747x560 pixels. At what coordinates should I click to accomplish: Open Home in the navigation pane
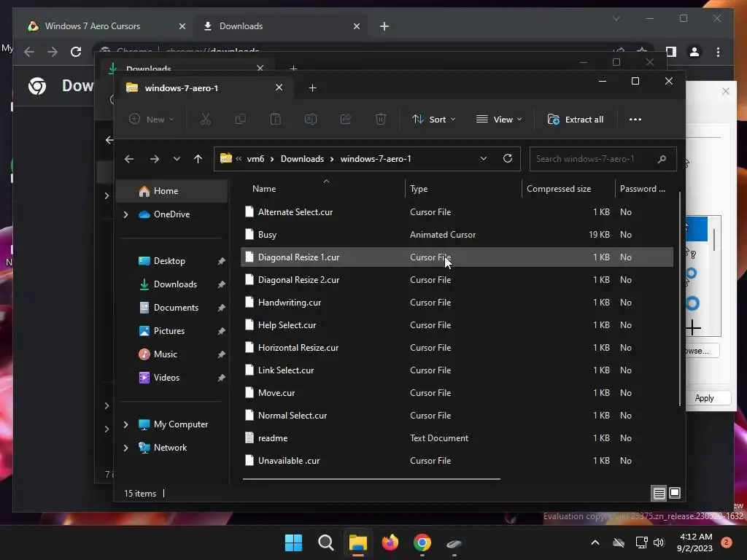coord(172,191)
